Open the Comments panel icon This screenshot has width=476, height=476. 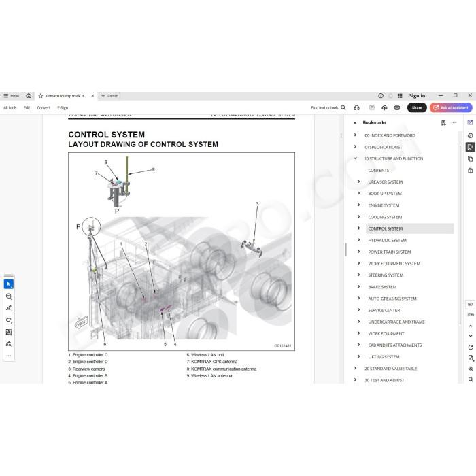click(x=471, y=135)
